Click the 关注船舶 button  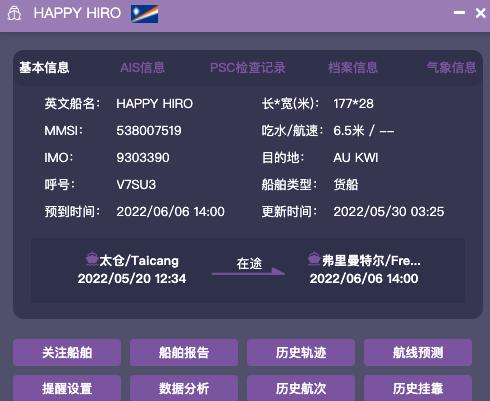(67, 352)
